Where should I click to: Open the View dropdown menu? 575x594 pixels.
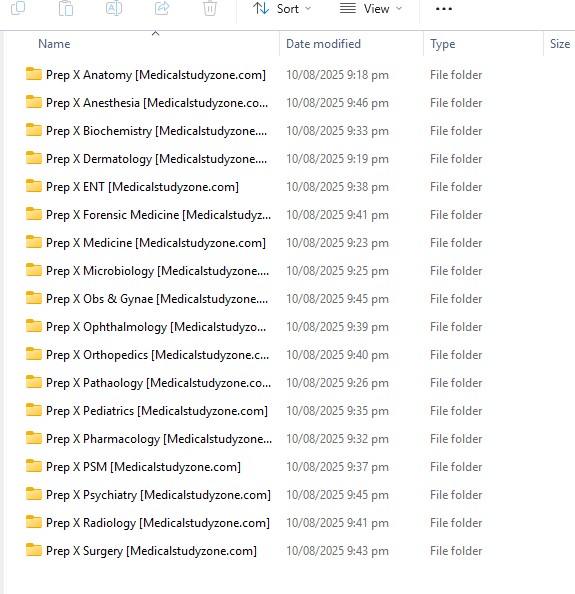pos(370,8)
